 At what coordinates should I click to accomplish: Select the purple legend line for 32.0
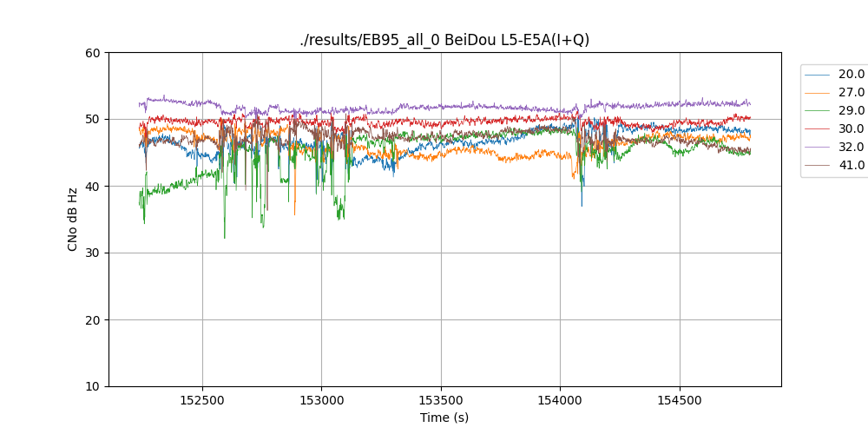(x=817, y=148)
